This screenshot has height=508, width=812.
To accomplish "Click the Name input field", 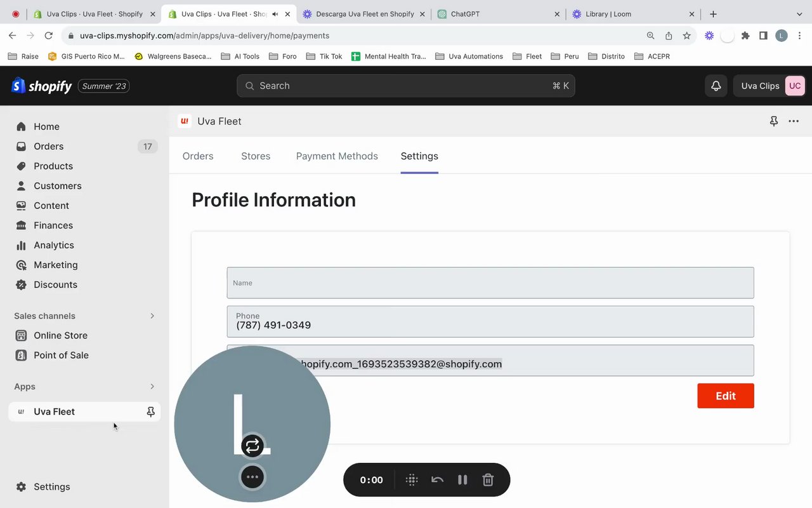I will click(490, 283).
